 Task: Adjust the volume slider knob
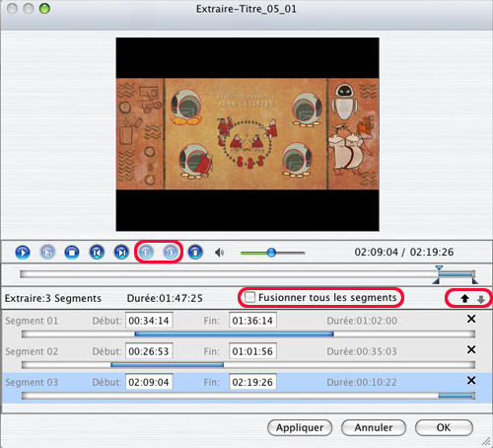click(271, 253)
